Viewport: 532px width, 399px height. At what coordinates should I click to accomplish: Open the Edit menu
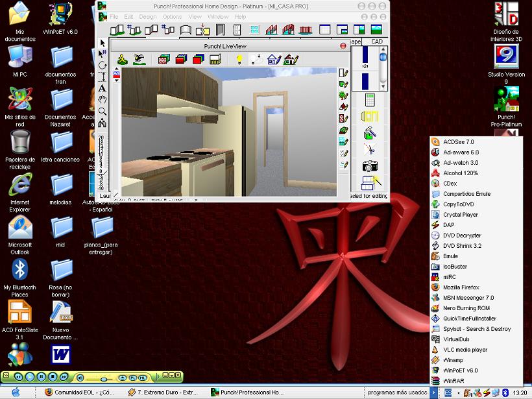click(x=128, y=17)
